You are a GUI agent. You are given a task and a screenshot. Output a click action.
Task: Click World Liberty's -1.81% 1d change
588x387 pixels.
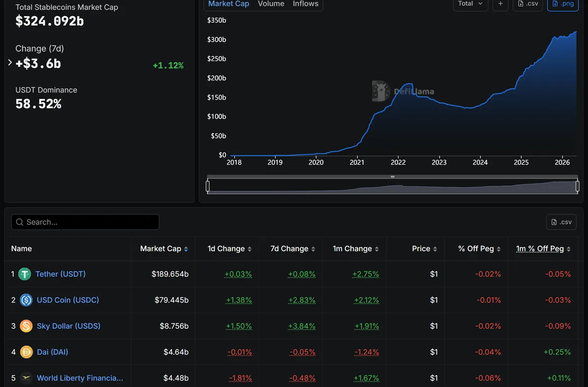(x=240, y=378)
